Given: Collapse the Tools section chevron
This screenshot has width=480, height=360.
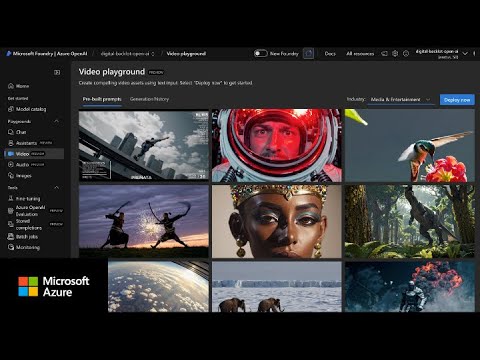Looking at the screenshot, I should [56, 187].
